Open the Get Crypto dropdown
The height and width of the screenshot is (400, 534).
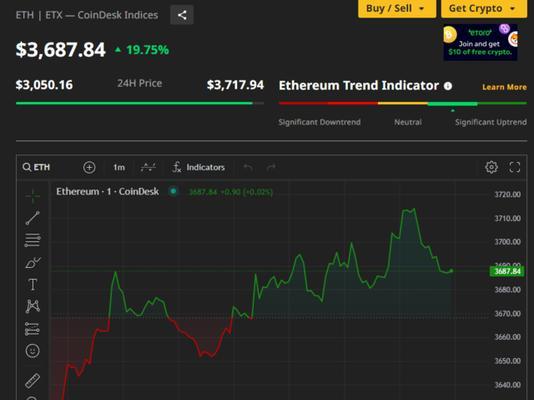tap(484, 9)
